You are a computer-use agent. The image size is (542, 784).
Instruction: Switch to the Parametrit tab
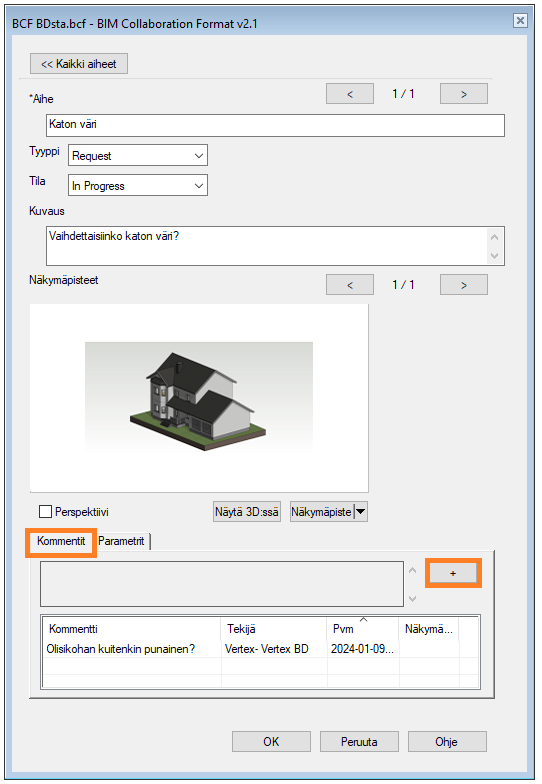point(122,542)
